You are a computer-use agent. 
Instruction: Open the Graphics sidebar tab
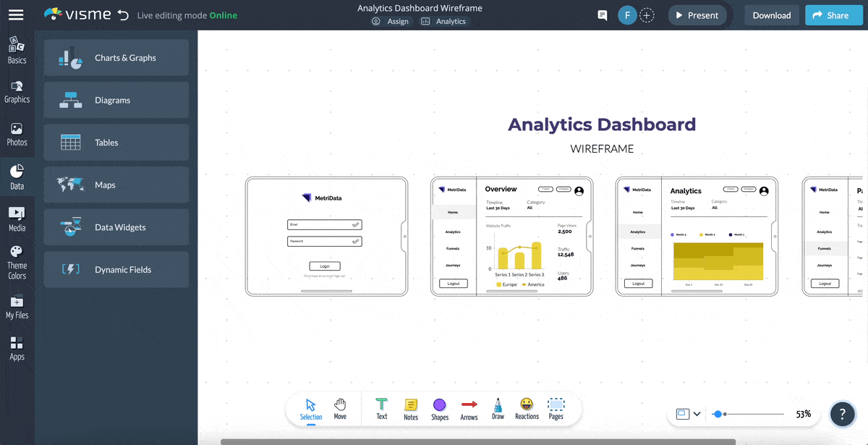(17, 92)
